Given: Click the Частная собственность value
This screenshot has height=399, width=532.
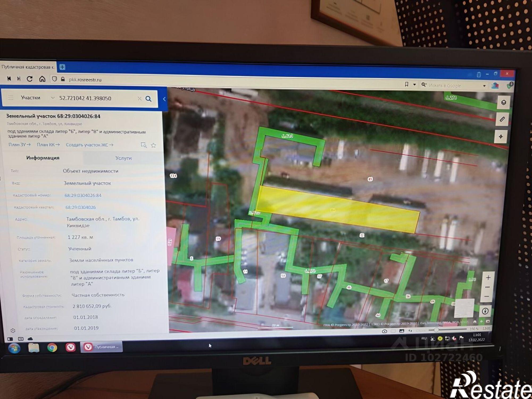Looking at the screenshot, I should pyautogui.click(x=98, y=295).
